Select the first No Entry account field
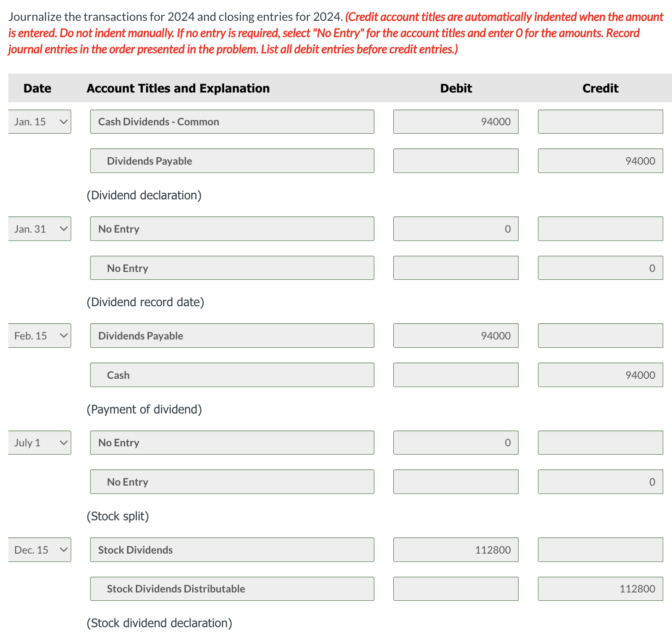Viewport: 672px width, 635px height. [232, 228]
